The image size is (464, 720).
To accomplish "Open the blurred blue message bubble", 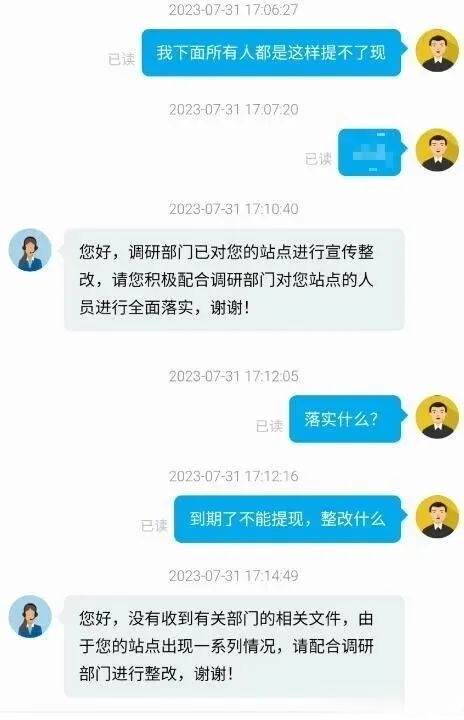I will [373, 152].
